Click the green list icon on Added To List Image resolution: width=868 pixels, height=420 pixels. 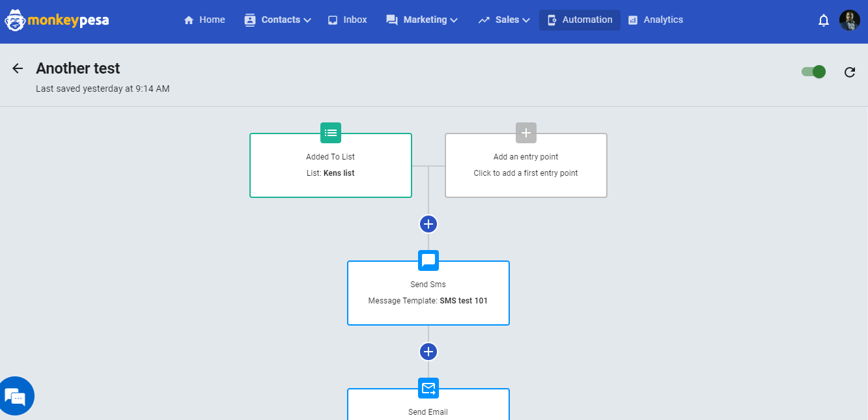[331, 133]
